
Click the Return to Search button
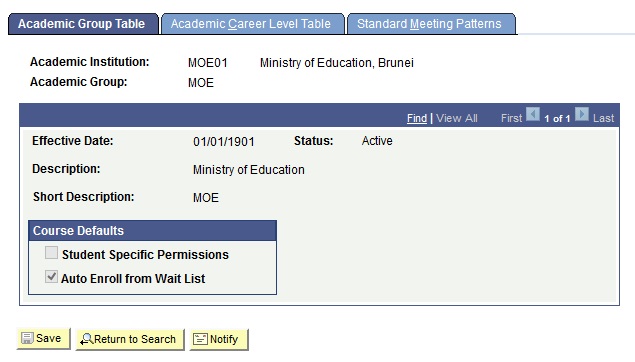(x=130, y=339)
